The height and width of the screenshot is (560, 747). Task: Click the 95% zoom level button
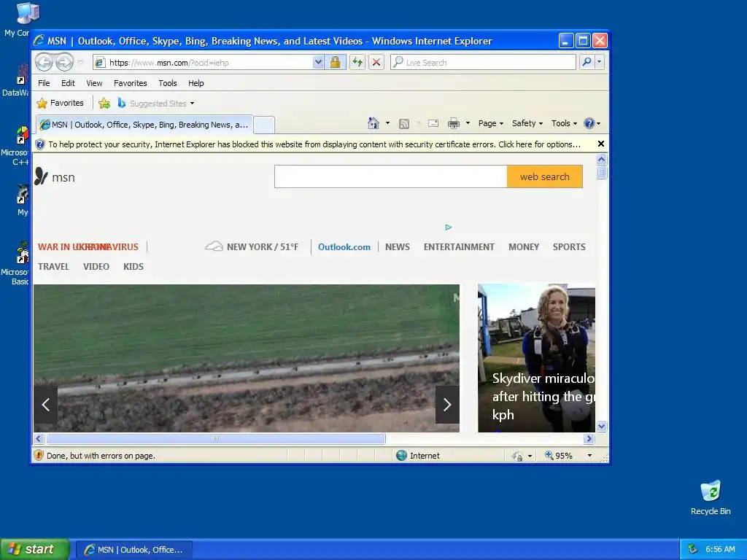559,456
